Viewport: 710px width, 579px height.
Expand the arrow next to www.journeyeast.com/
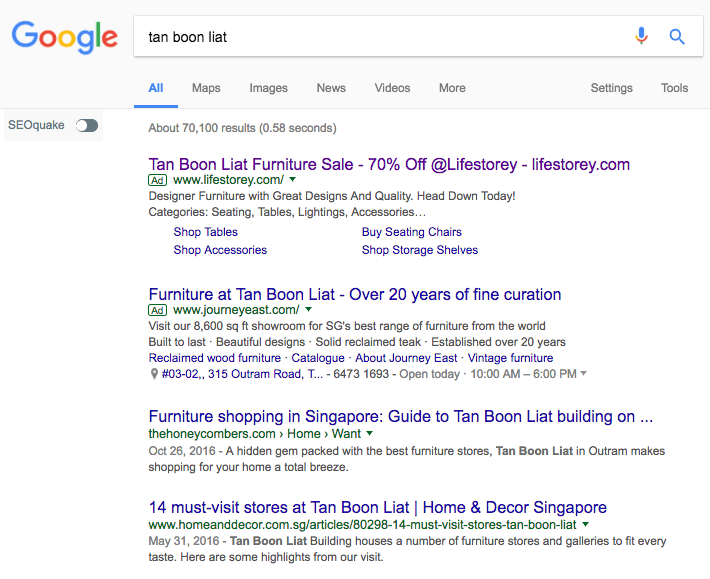point(308,309)
